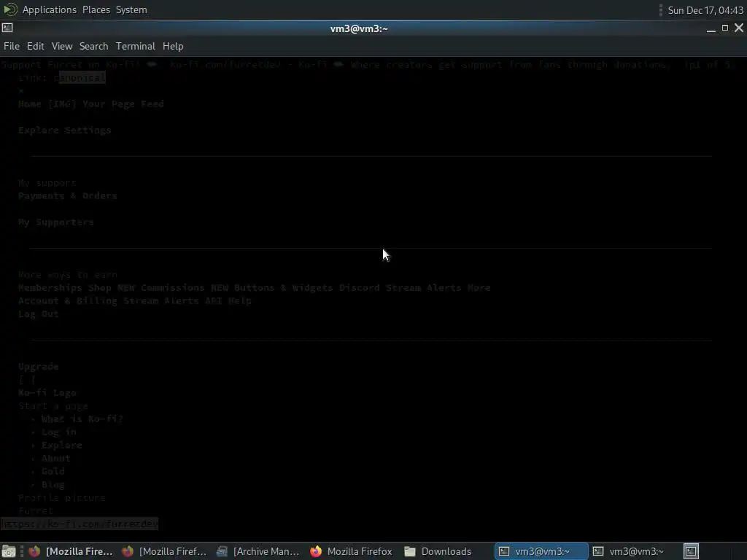747x560 pixels.
Task: Follow the Gold list link
Action: [x=53, y=472]
